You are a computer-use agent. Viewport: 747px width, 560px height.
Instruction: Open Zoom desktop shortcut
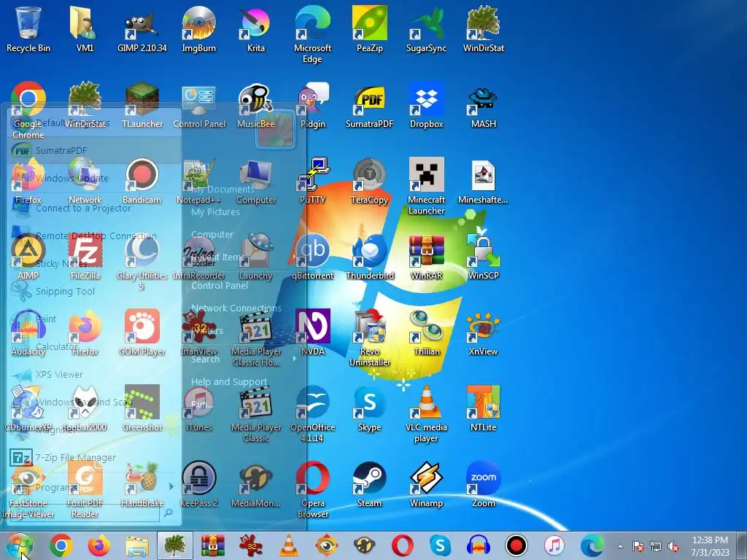(484, 484)
